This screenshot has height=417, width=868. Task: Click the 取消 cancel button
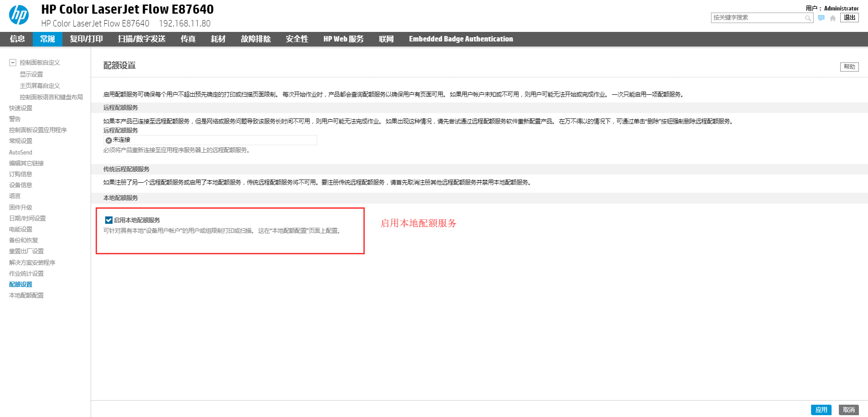point(849,410)
